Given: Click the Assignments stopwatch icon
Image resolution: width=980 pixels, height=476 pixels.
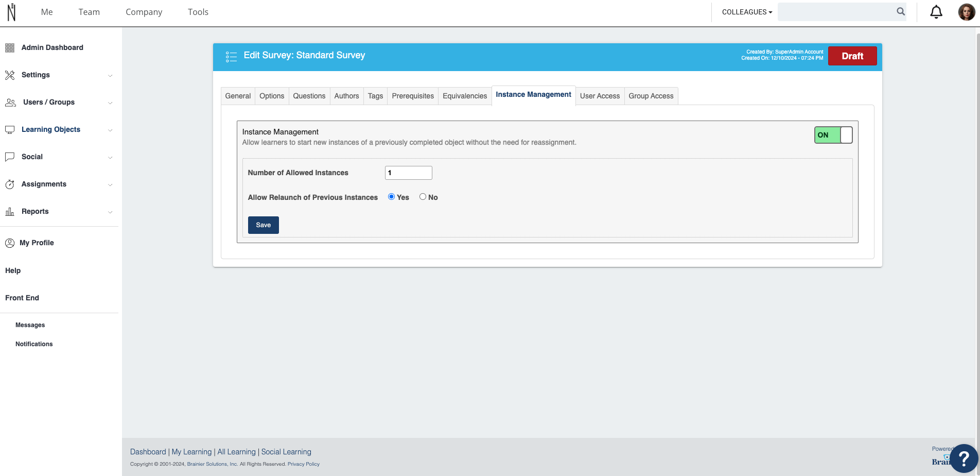Looking at the screenshot, I should [x=10, y=184].
